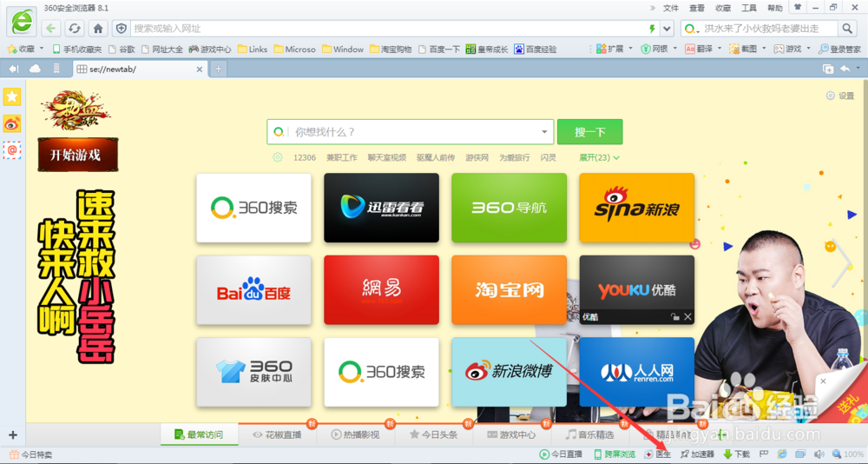The width and height of the screenshot is (868, 464).
Task: Click the plus icon at sidebar bottom
Action: 13,435
